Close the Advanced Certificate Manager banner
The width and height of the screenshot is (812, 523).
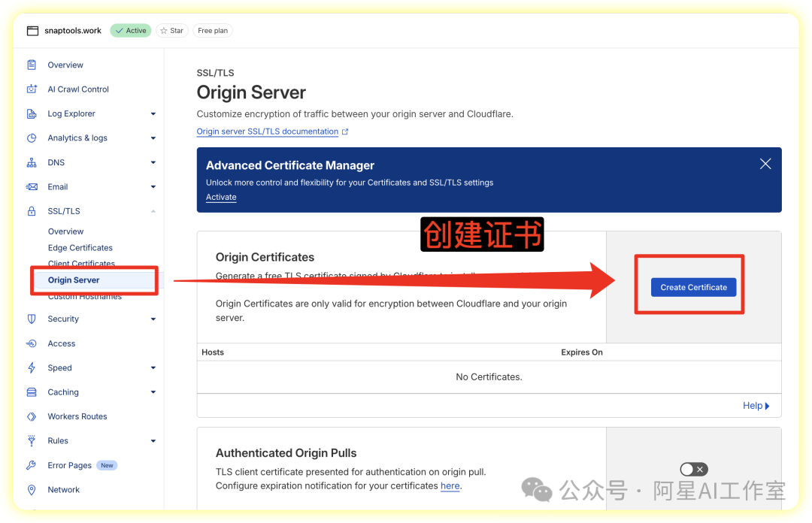coord(765,164)
